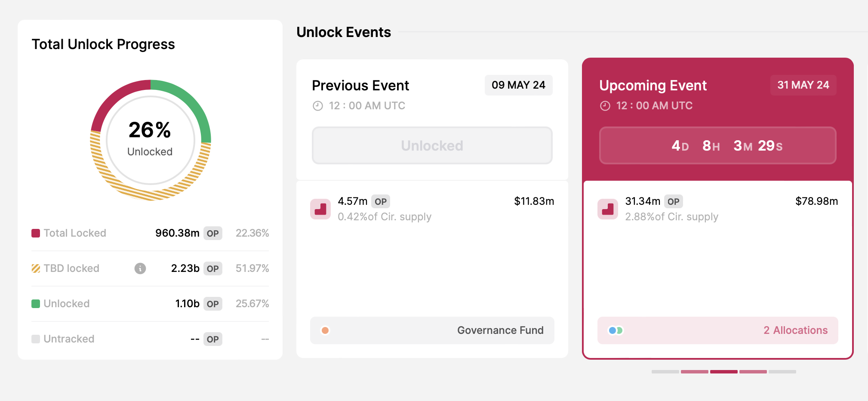
Task: Click the 26% Unlocked donut chart
Action: (150, 140)
